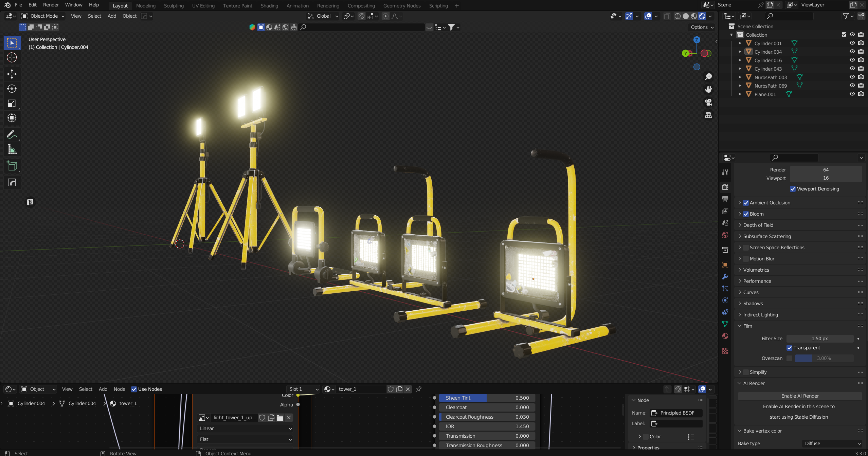
Task: Adjust the Sheen Tint slider
Action: [487, 398]
